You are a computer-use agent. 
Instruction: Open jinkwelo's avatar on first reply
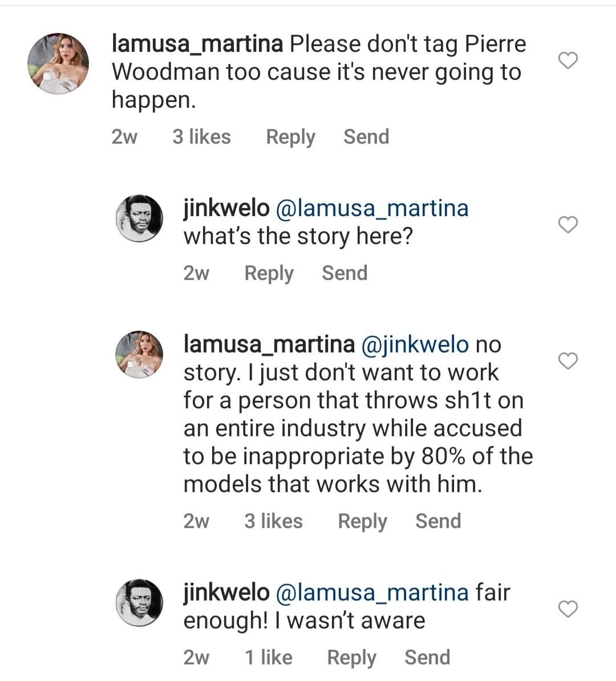[139, 218]
